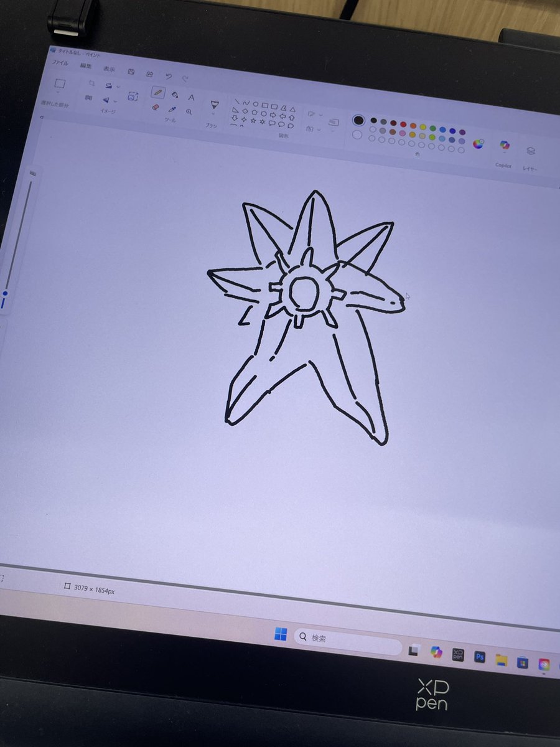The image size is (560, 747).
Task: Undo the last stroke
Action: [169, 77]
